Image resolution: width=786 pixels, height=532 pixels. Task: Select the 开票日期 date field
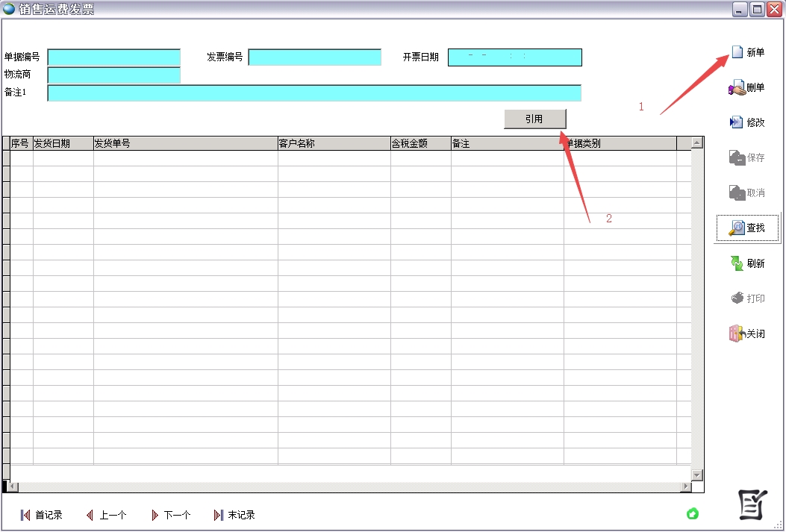(x=514, y=57)
